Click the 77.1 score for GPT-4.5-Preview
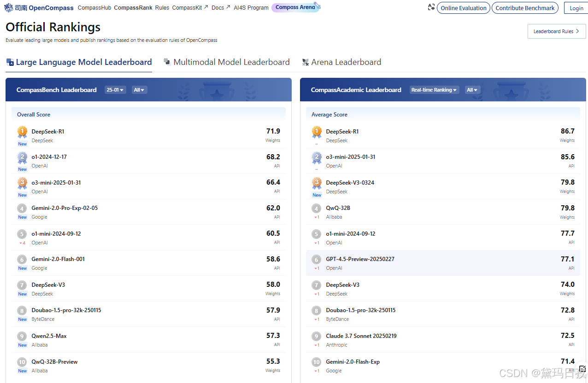The image size is (588, 383). pos(568,259)
